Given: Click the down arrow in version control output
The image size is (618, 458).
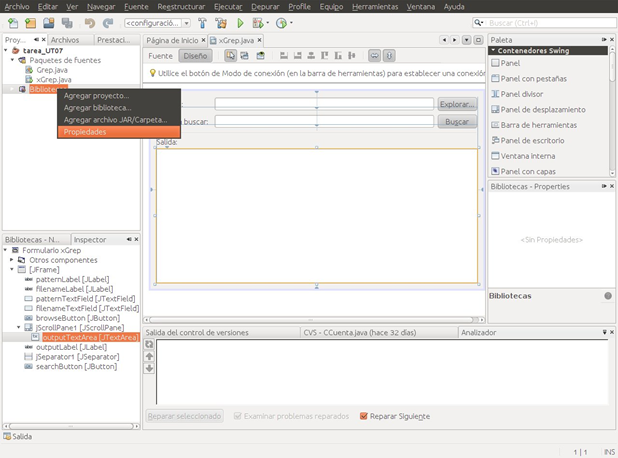Looking at the screenshot, I should (149, 369).
